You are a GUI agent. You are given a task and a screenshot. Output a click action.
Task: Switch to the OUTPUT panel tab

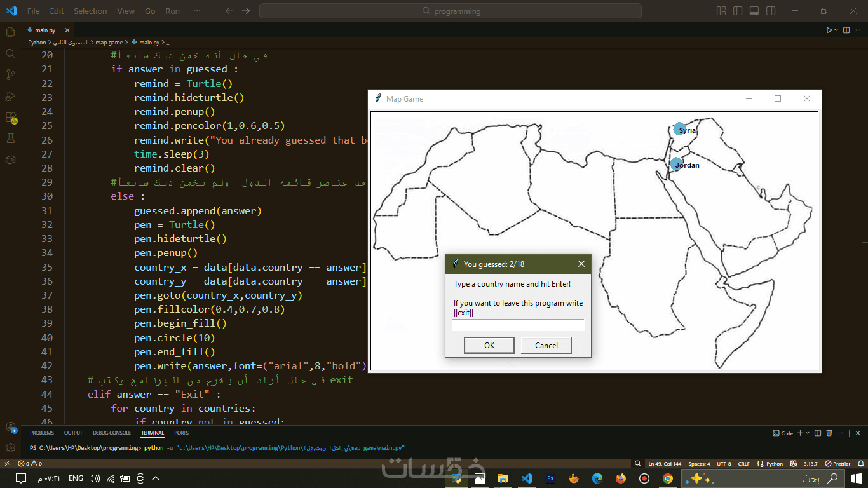point(73,433)
